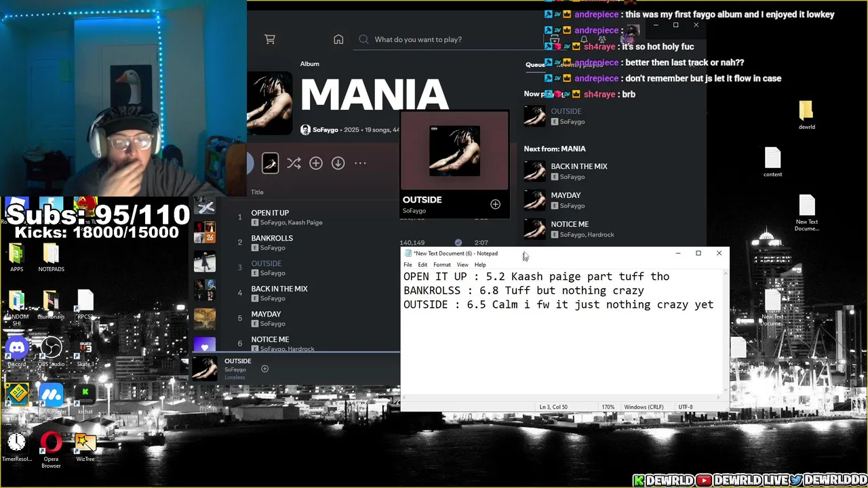Open Notepad View menu
Screen dimensions: 868x488
tap(462, 264)
